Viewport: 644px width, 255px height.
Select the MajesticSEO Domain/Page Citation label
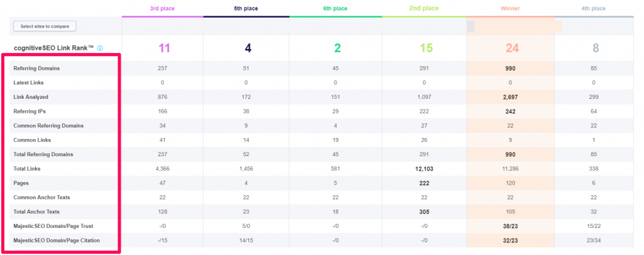[x=57, y=241]
